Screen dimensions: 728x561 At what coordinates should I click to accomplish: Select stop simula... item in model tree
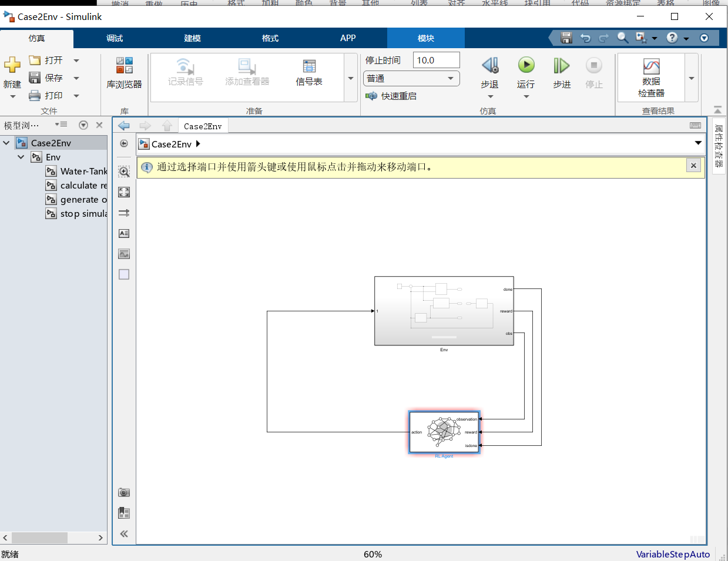pos(77,213)
